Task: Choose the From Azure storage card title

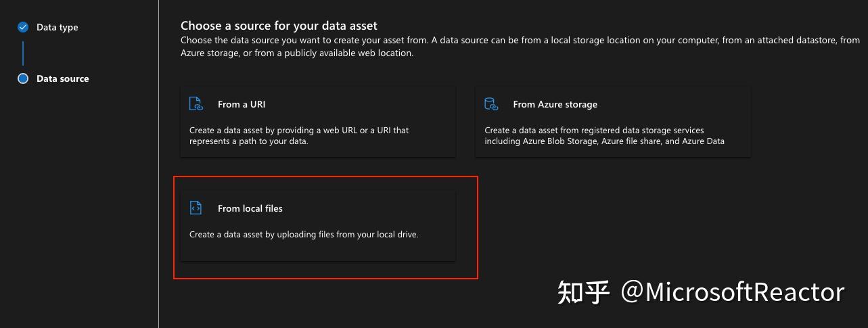Action: pos(555,104)
